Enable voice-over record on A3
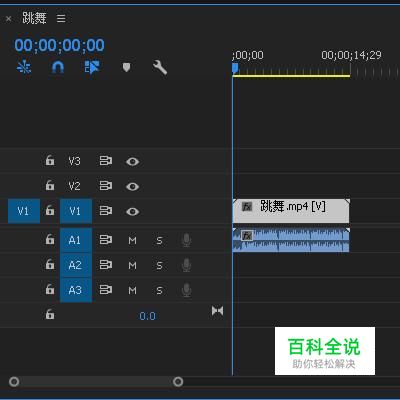Image resolution: width=400 pixels, height=400 pixels. coord(186,290)
